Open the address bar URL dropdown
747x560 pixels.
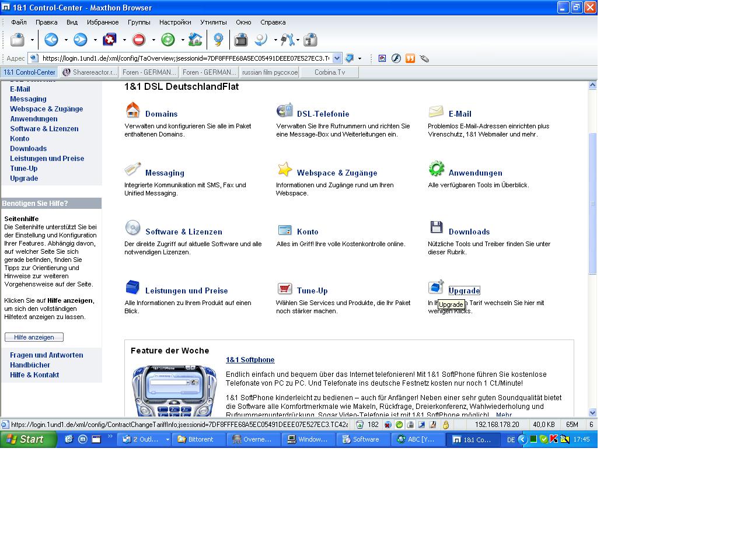[x=337, y=58]
